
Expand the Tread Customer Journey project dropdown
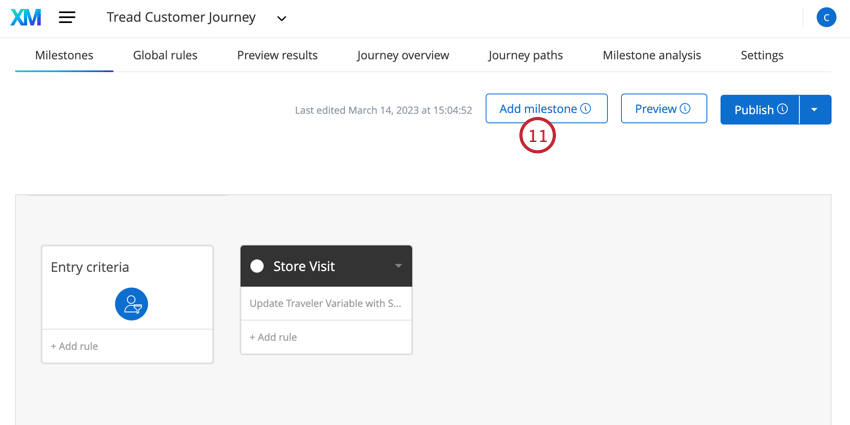pos(281,19)
